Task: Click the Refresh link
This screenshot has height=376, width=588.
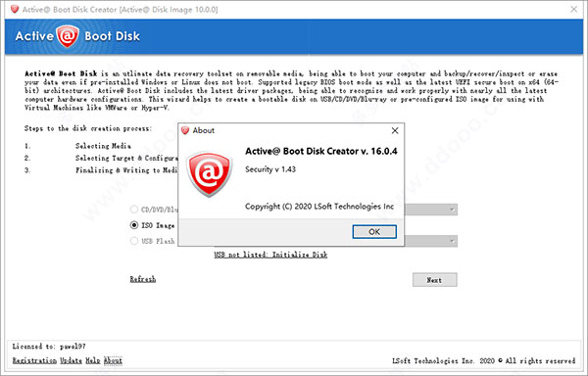Action: click(x=142, y=279)
